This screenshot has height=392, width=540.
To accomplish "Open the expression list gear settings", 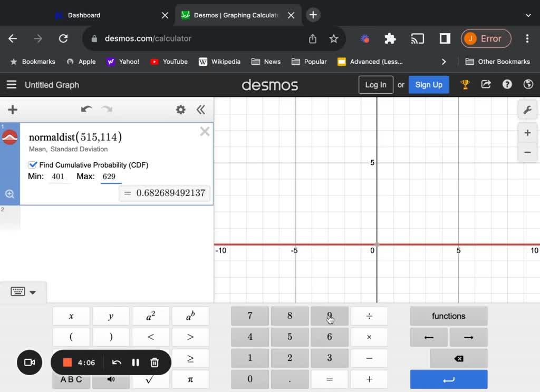I will 180,110.
